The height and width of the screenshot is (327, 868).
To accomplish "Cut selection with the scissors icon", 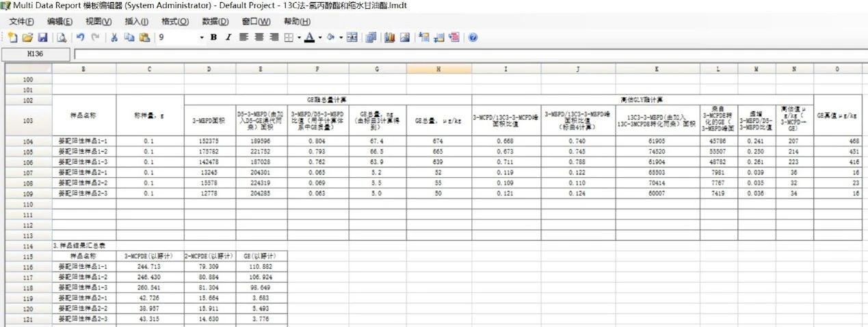I will click(x=114, y=37).
